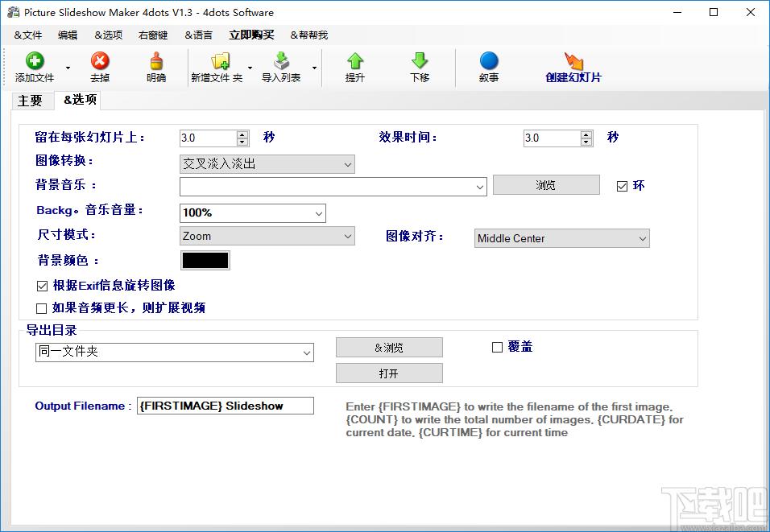Open the 编辑 menu
Image resolution: width=770 pixels, height=532 pixels.
[x=68, y=35]
